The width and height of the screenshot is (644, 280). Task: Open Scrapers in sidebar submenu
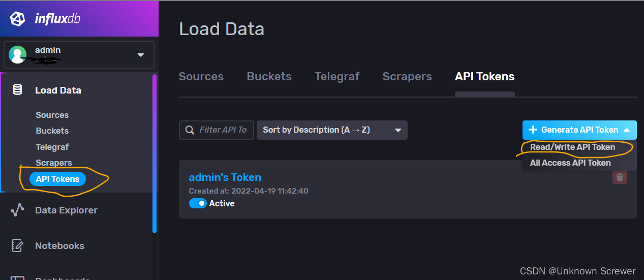[x=53, y=163]
